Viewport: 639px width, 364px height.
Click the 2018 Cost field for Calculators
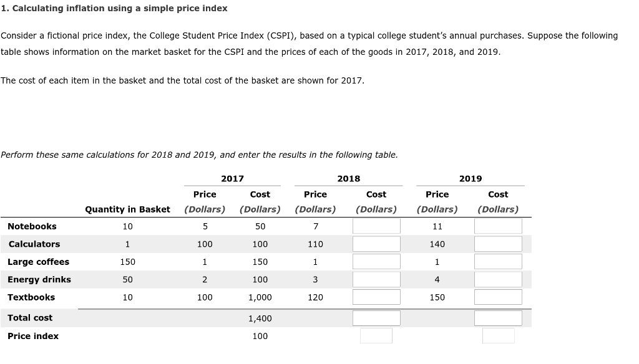pyautogui.click(x=376, y=244)
